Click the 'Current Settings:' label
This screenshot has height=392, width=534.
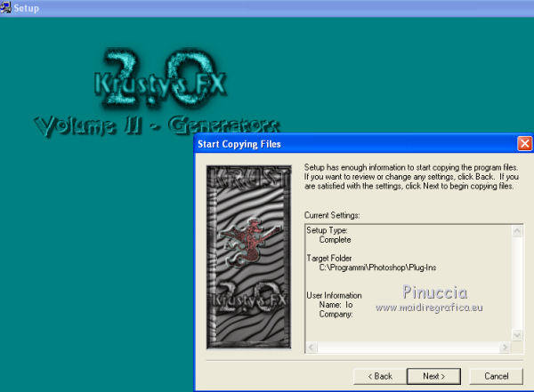pos(332,215)
